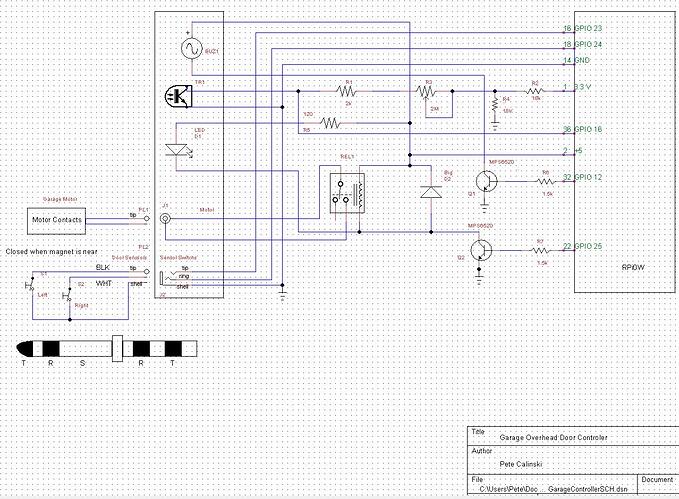Select the TR1 phototransistor symbol
The height and width of the screenshot is (499, 679).
coord(178,96)
